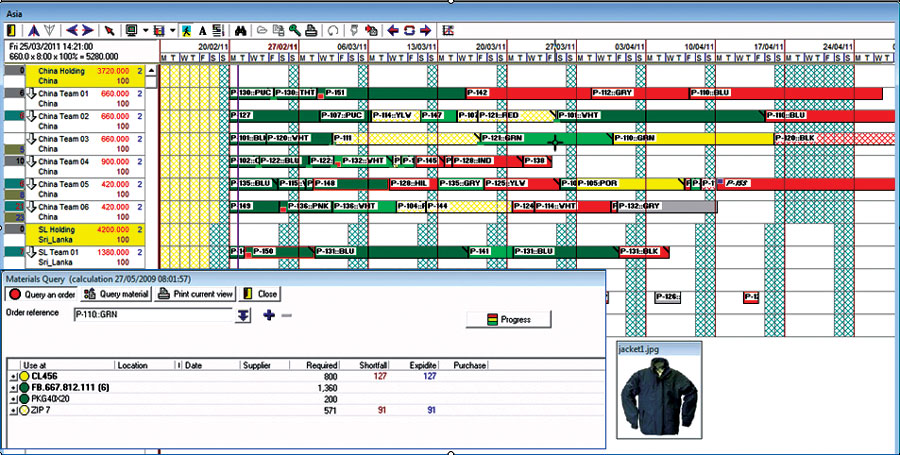This screenshot has height=455, width=900.
Task: Click the Query an order button
Action: click(x=42, y=294)
